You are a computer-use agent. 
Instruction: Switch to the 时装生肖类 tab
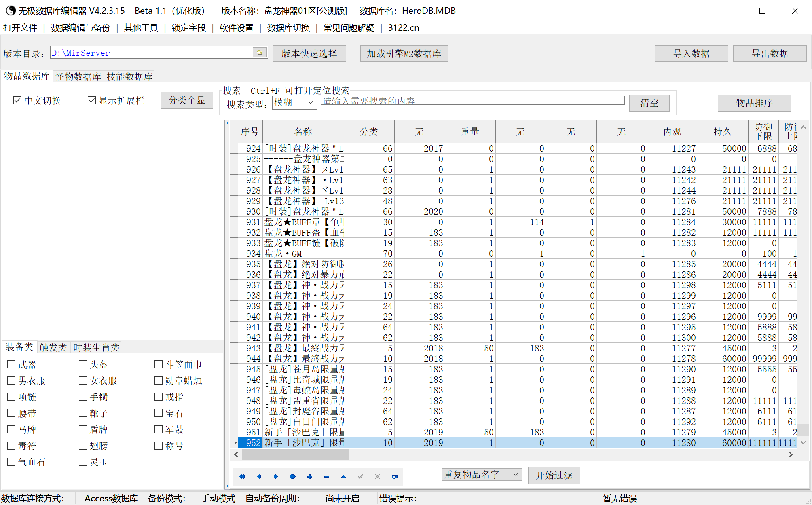96,348
